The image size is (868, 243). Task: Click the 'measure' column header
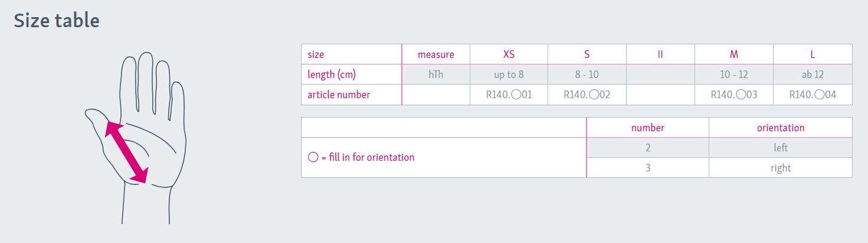pyautogui.click(x=435, y=54)
